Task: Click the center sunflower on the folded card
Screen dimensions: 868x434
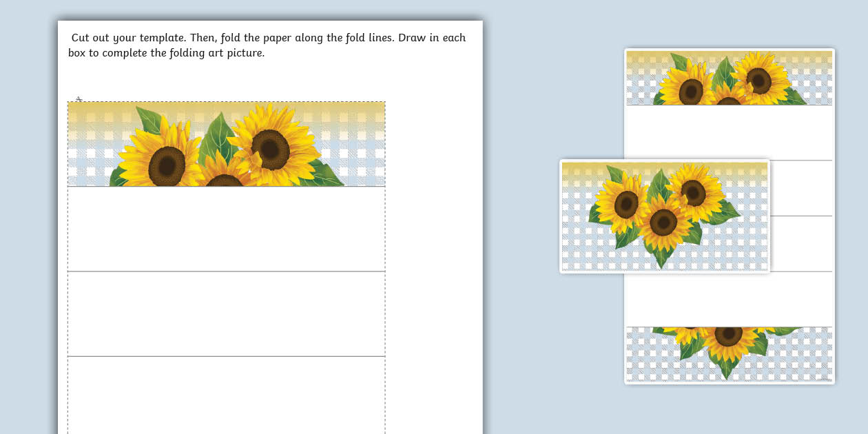Action: point(663,222)
